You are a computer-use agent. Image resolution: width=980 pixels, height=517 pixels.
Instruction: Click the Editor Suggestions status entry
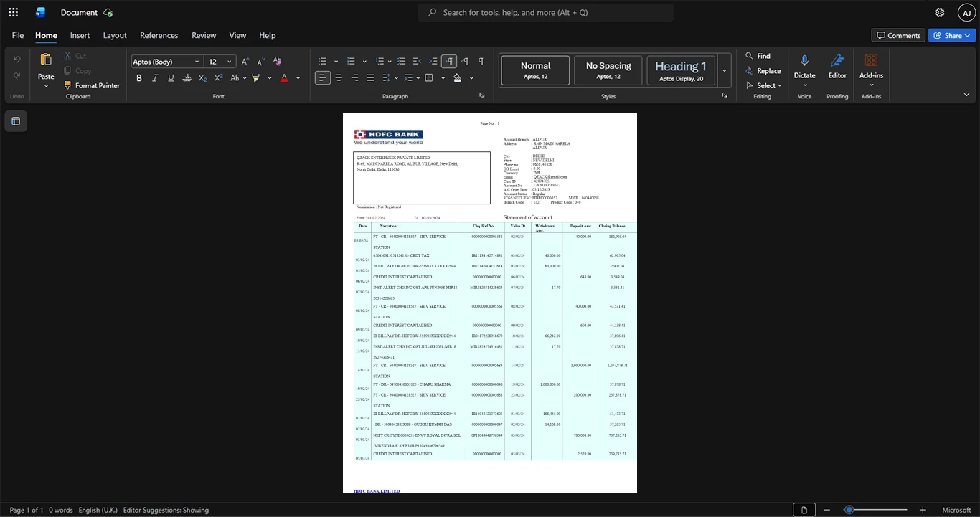point(166,510)
